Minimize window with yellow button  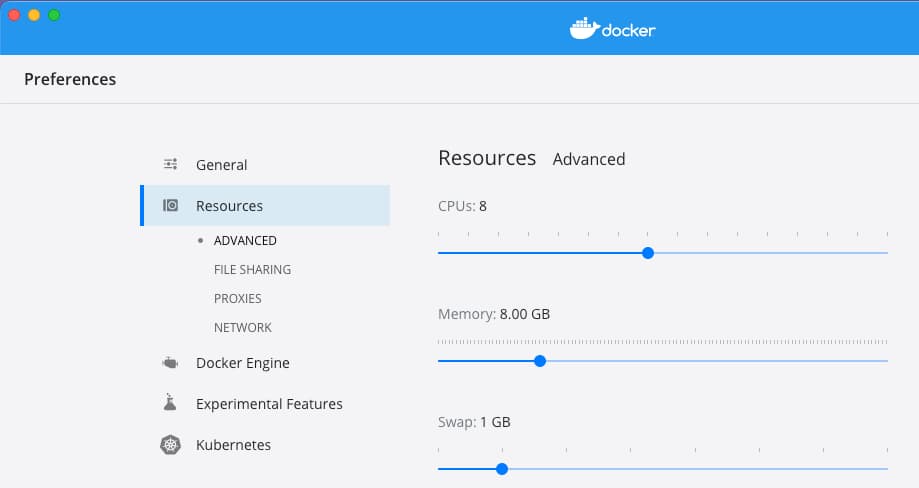click(x=34, y=15)
